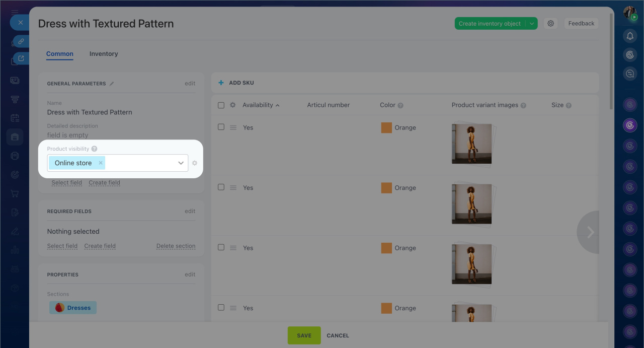Open Create inventory object dropdown arrow
This screenshot has width=644, height=348.
[x=532, y=24]
